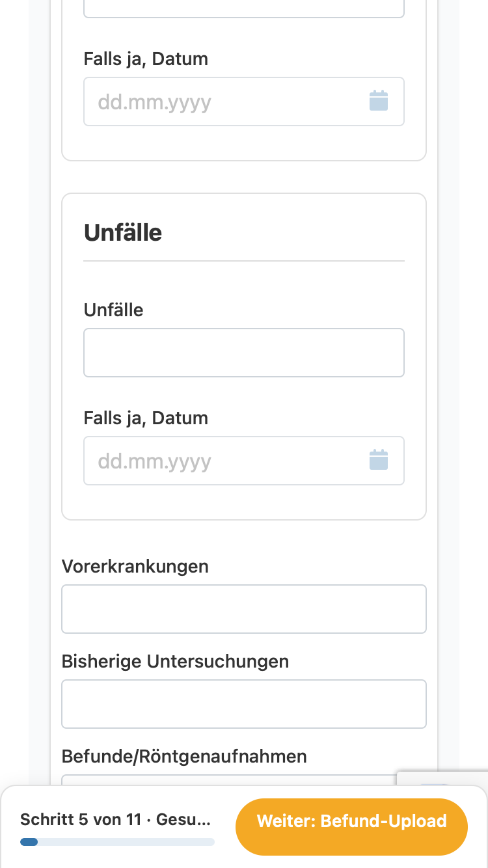Focus the Bisherige Untersuchungen field

pos(244,704)
